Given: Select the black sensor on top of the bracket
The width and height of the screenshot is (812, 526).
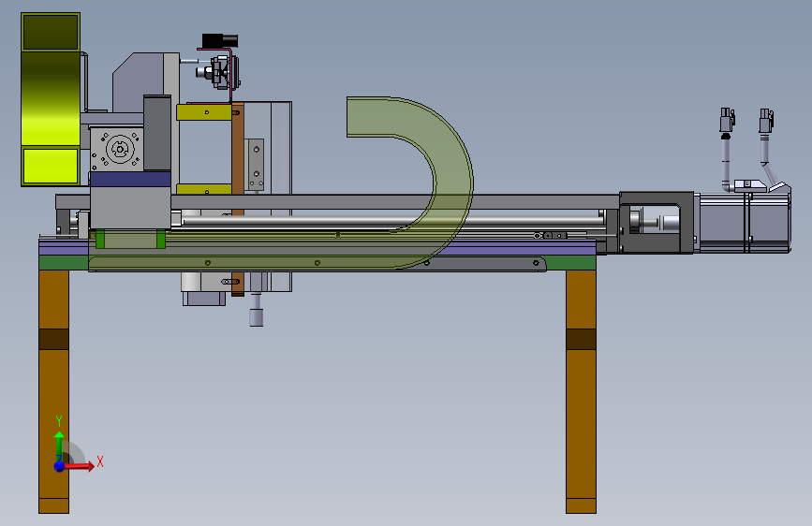Looking at the screenshot, I should [x=219, y=40].
